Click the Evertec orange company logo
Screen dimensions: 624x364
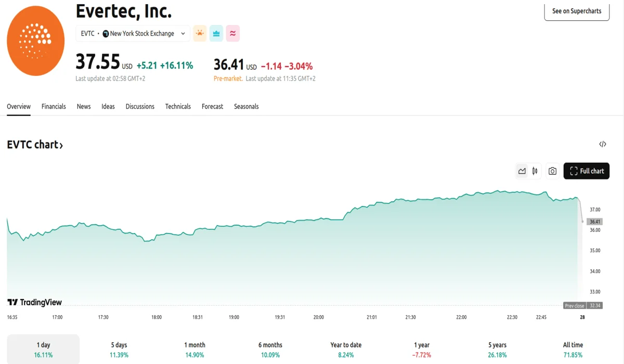(x=35, y=41)
